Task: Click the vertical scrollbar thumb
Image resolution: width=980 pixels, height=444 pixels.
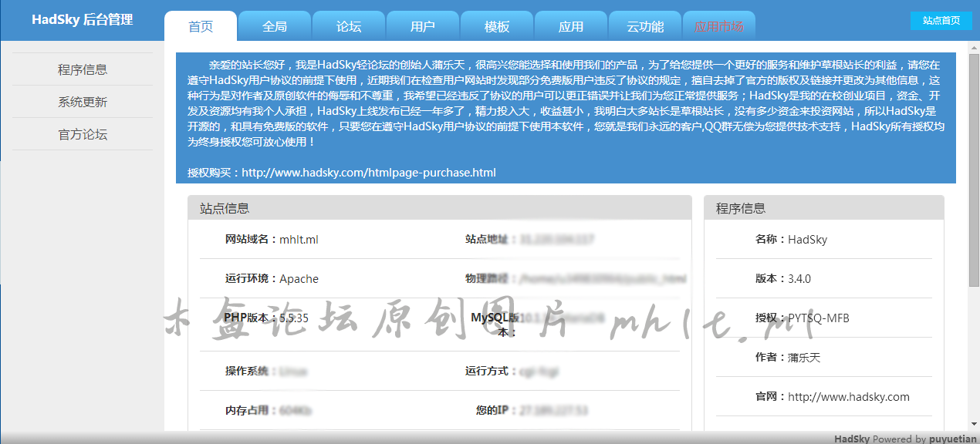Action: [x=974, y=170]
